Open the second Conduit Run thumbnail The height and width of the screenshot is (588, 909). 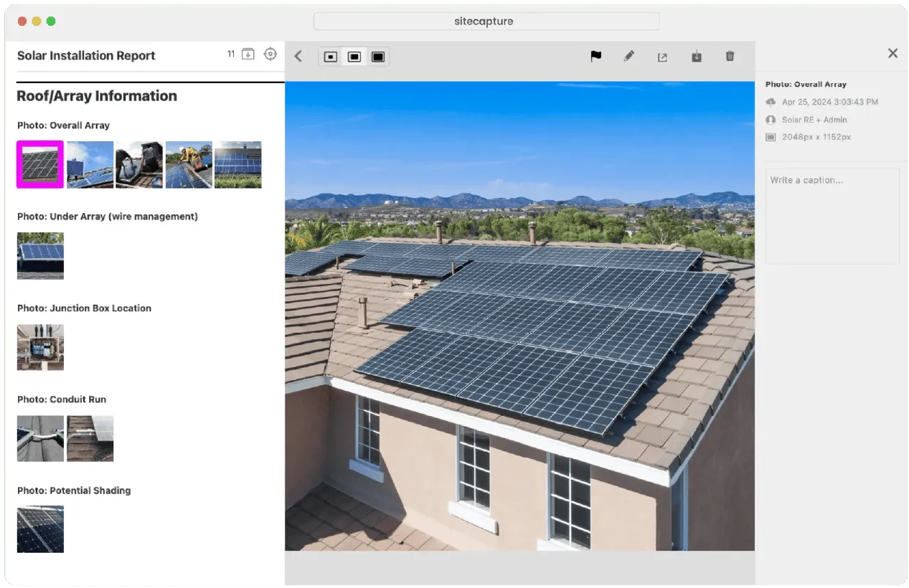(x=90, y=439)
